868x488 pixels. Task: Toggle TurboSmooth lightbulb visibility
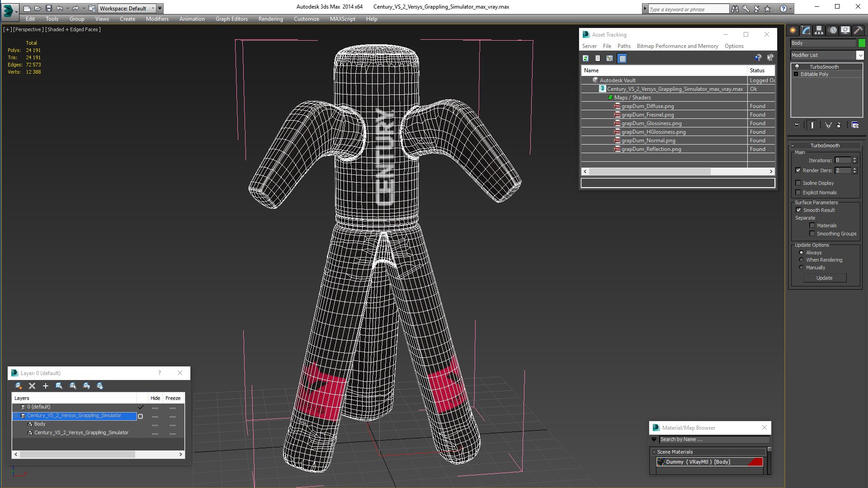click(x=797, y=67)
